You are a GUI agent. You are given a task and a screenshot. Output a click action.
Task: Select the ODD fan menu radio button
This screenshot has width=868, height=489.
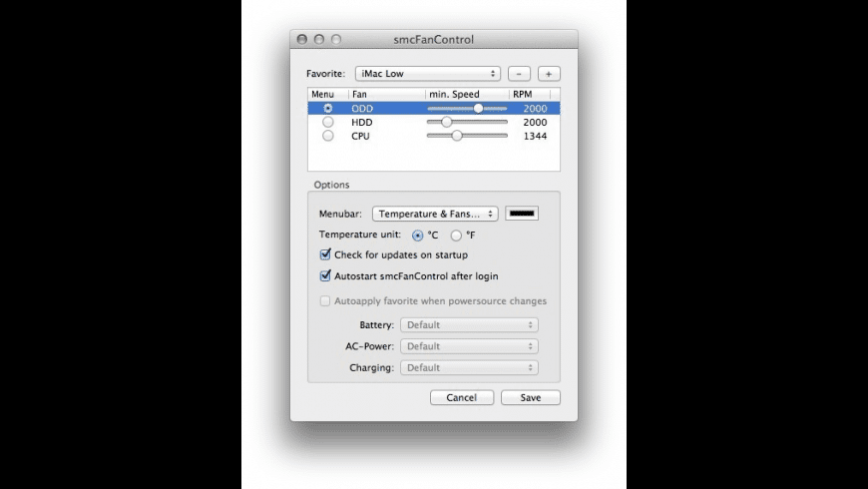click(328, 108)
